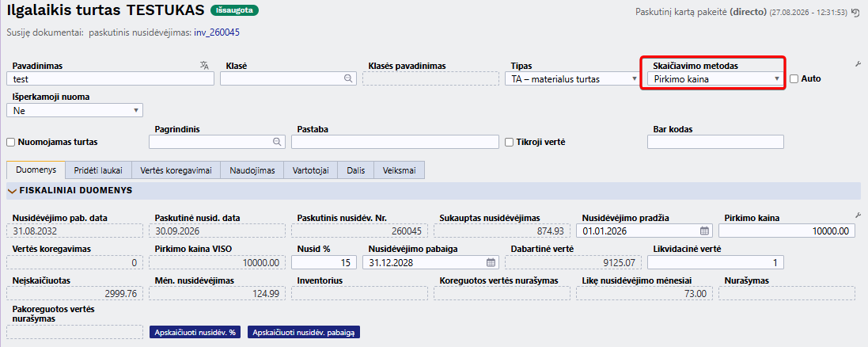Click the history icon next to last-changed timestamp
The height and width of the screenshot is (347, 868).
click(856, 12)
